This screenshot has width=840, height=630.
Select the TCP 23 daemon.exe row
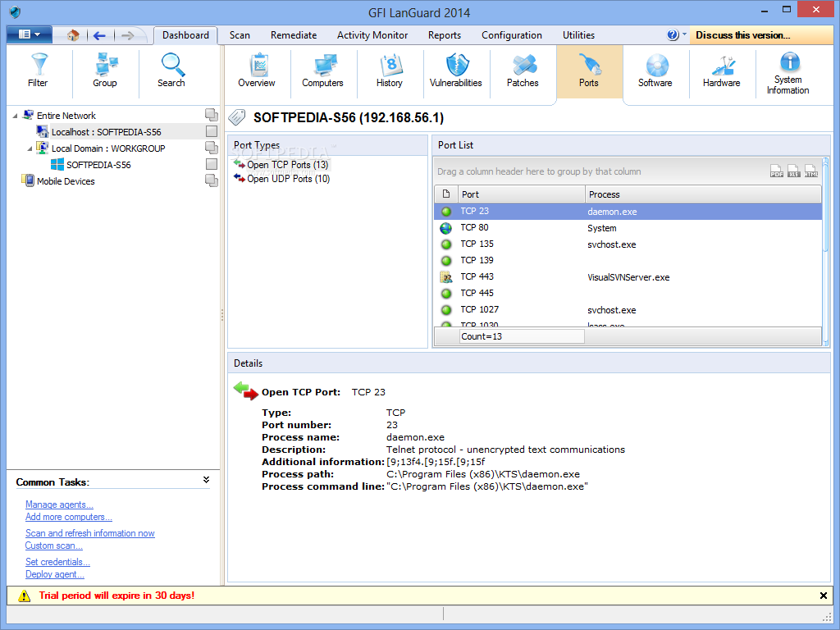coord(628,211)
